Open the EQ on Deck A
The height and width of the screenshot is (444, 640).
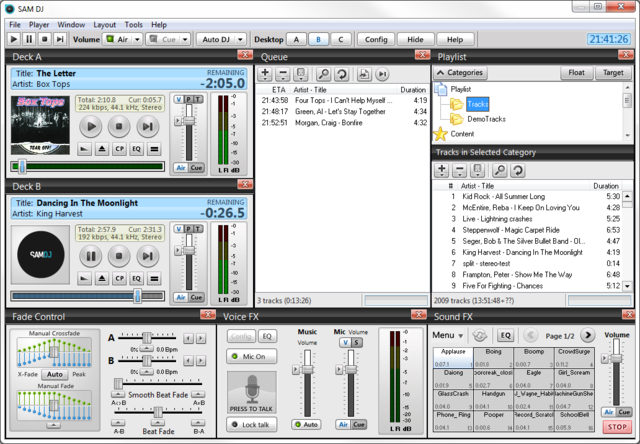(x=136, y=149)
